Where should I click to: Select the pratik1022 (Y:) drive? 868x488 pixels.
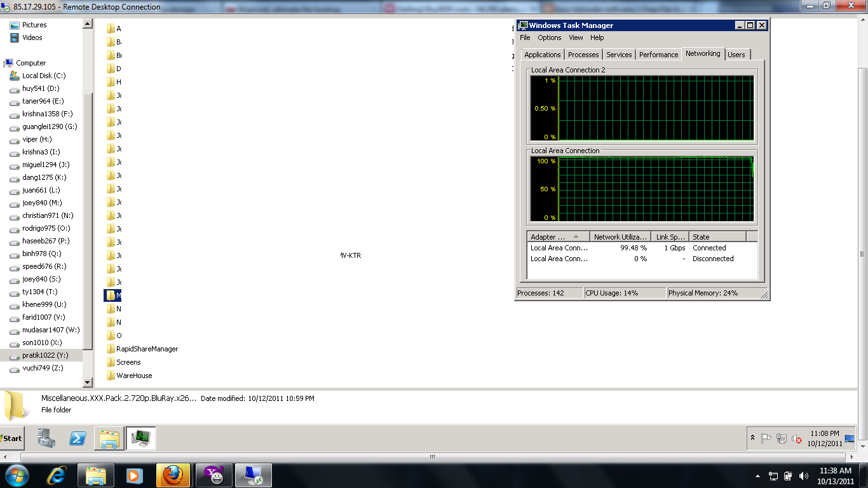coord(44,355)
